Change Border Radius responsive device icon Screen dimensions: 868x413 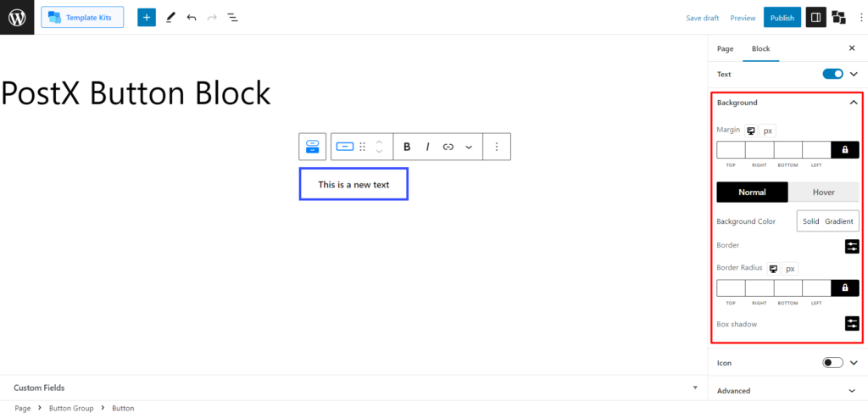(774, 269)
